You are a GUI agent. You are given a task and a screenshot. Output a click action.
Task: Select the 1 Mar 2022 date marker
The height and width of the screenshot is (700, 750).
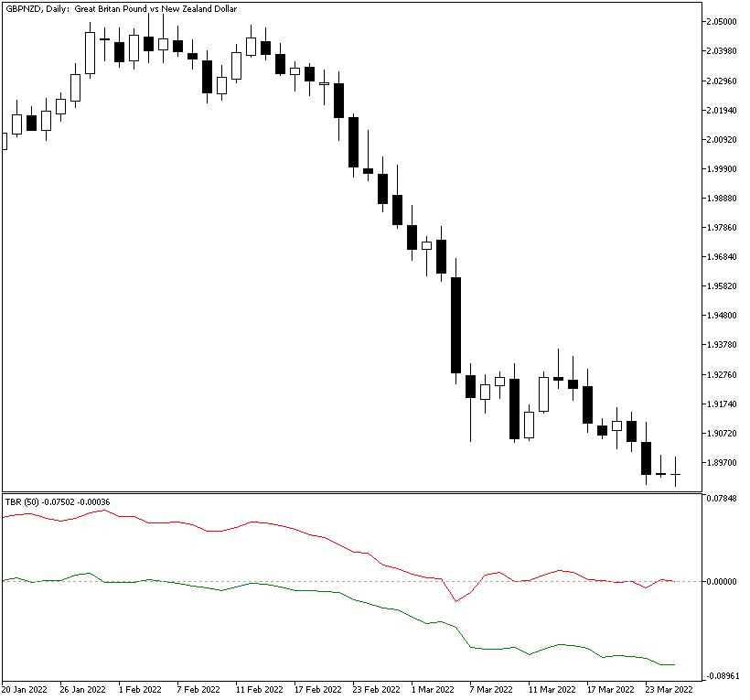[x=432, y=689]
